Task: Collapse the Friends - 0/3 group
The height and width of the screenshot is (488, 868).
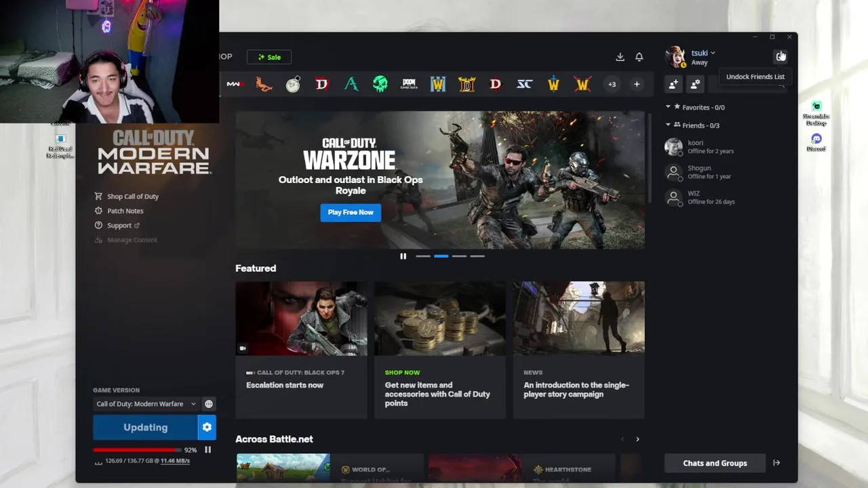Action: coord(668,125)
